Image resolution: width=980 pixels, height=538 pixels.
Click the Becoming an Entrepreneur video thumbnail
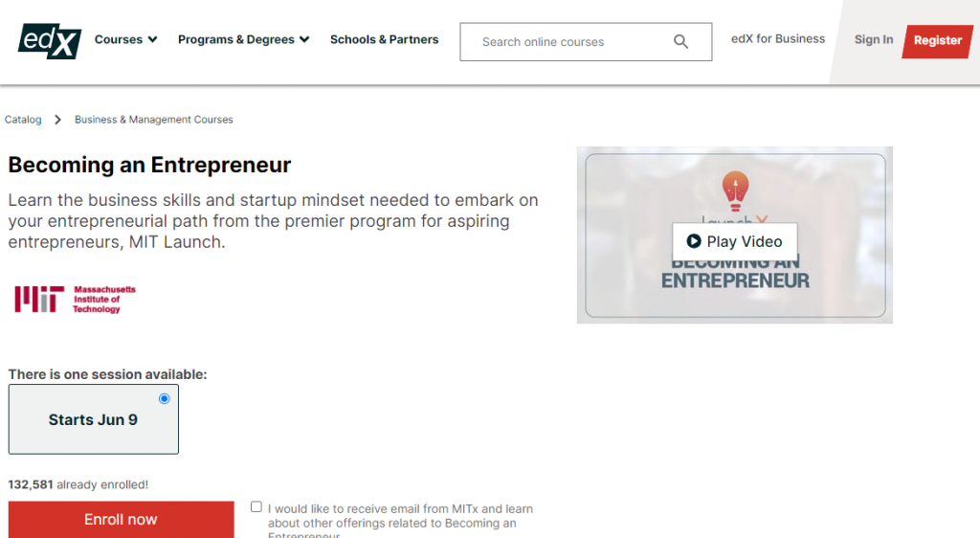tap(735, 235)
